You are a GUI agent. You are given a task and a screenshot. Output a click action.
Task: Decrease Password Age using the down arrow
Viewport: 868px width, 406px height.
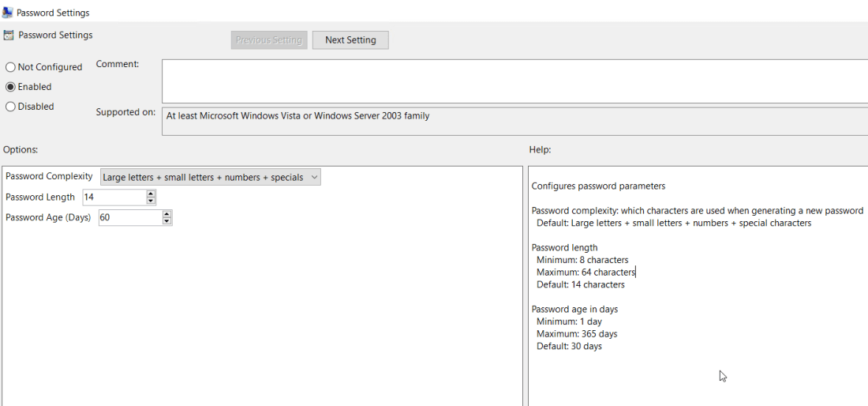point(166,221)
